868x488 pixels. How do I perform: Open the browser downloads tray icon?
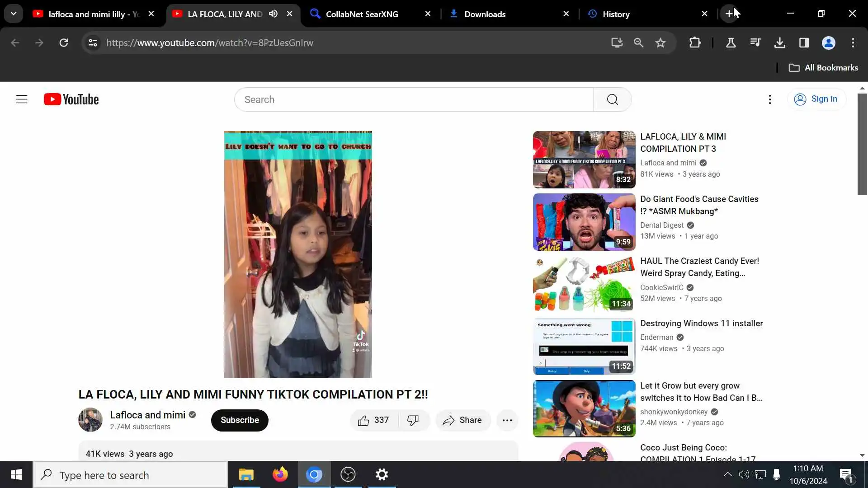[x=779, y=43]
